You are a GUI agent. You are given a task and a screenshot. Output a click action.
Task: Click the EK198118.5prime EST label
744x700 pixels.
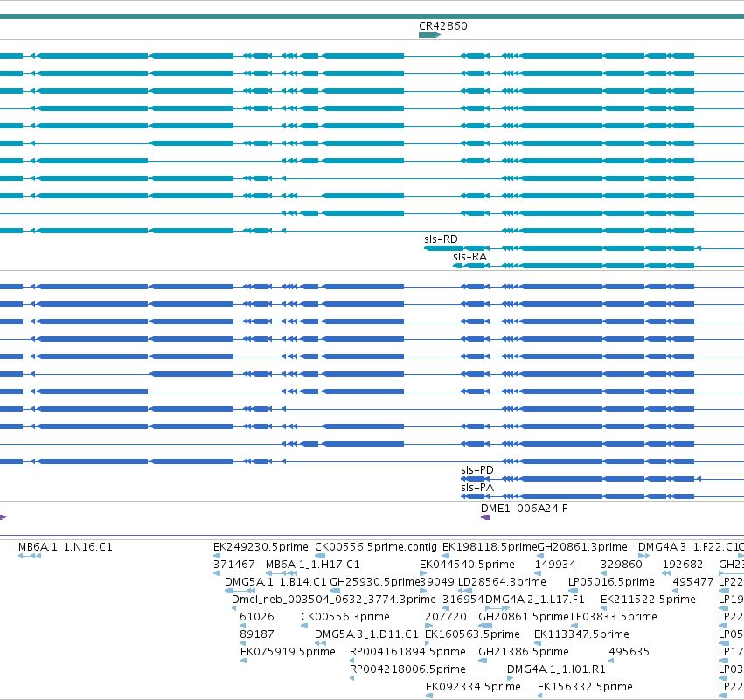tap(490, 547)
